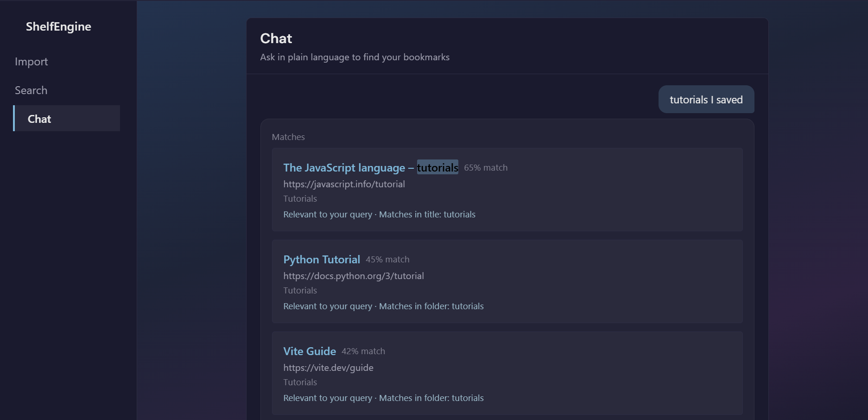Click Tutorials folder under JavaScript bookmark

[300, 199]
